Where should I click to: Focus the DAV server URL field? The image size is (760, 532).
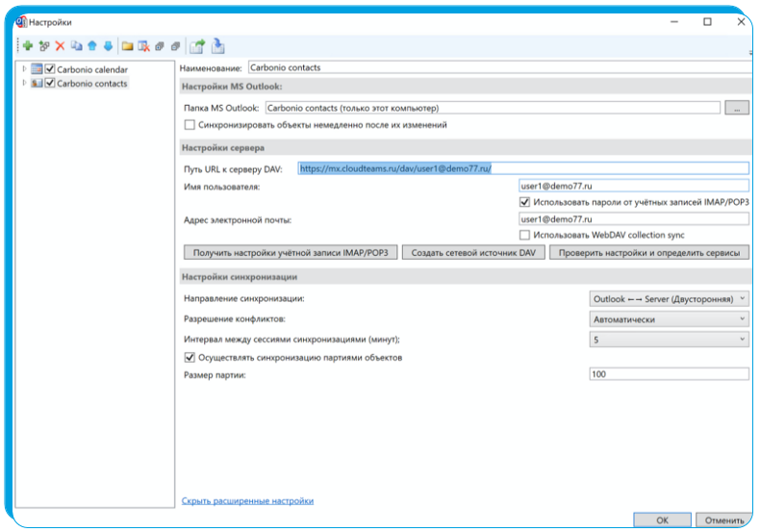tap(523, 168)
